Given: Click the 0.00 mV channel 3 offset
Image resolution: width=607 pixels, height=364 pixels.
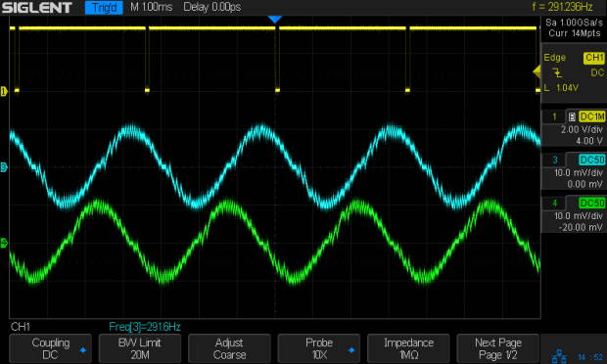Looking at the screenshot, I should coord(585,184).
